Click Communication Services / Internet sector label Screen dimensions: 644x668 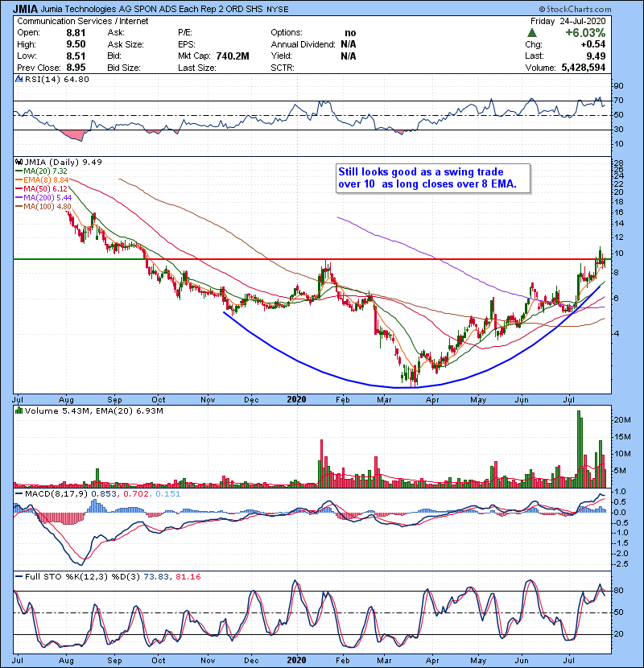[83, 21]
